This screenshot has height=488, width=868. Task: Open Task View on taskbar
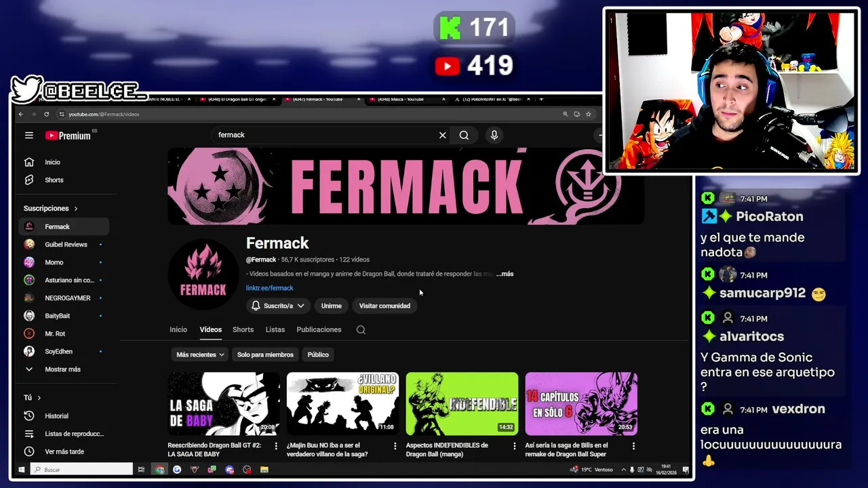click(141, 470)
